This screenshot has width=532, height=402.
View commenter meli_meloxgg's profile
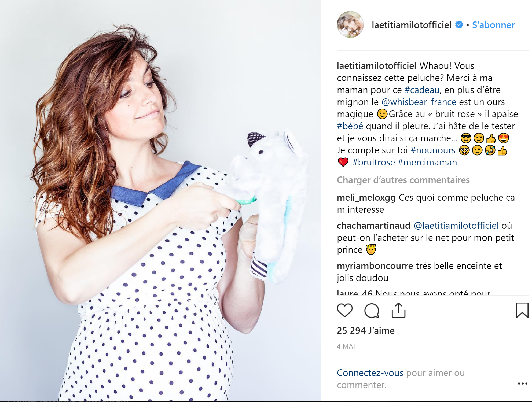366,197
